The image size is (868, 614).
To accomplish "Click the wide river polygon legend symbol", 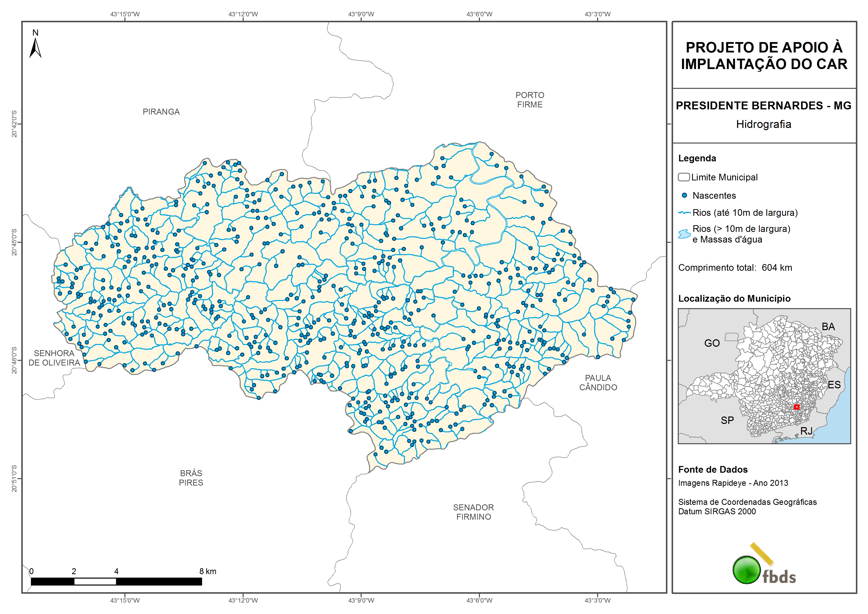I will 684,234.
